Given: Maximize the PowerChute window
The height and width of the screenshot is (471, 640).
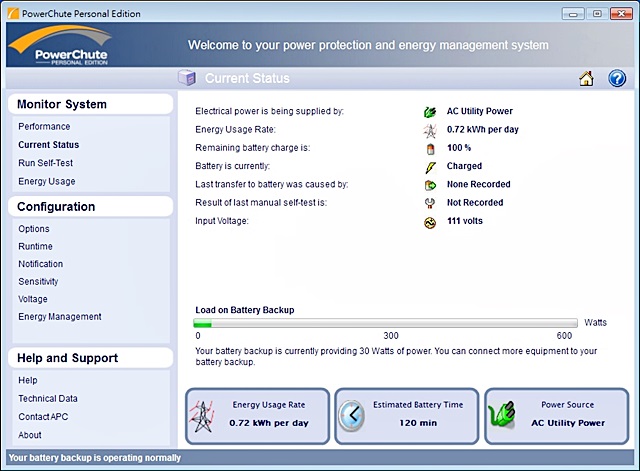Looking at the screenshot, I should [x=597, y=14].
